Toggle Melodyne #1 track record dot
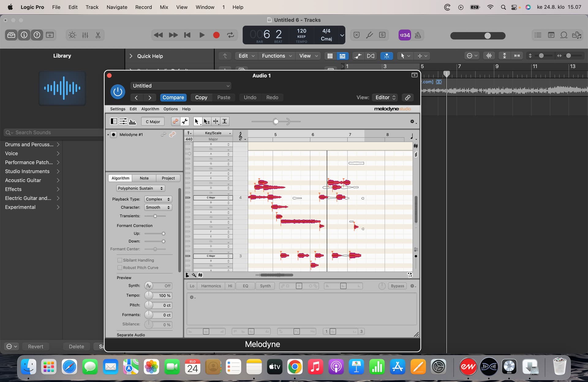This screenshot has height=382, width=588. (x=114, y=134)
